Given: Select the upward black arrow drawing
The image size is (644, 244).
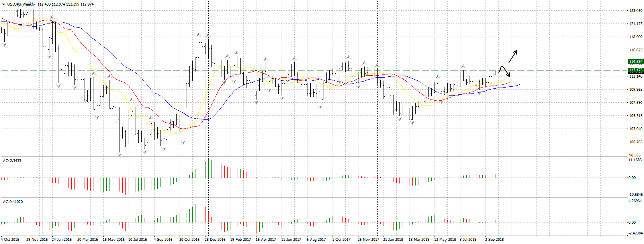Looking at the screenshot, I should point(513,57).
